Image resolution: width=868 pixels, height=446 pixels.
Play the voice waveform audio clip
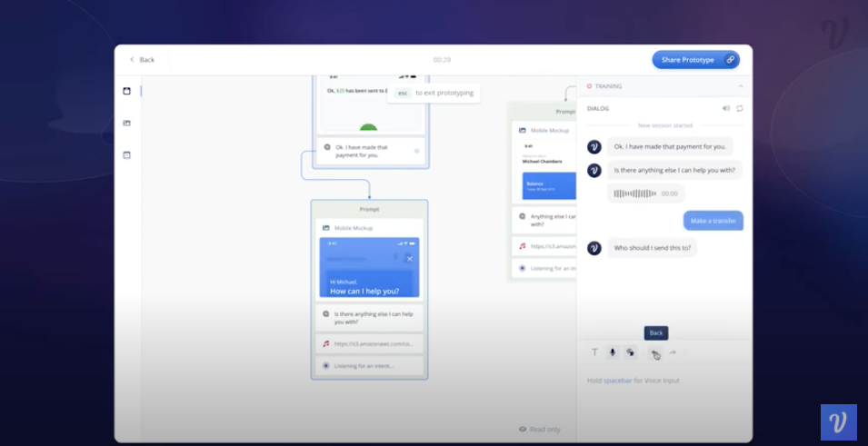click(646, 193)
